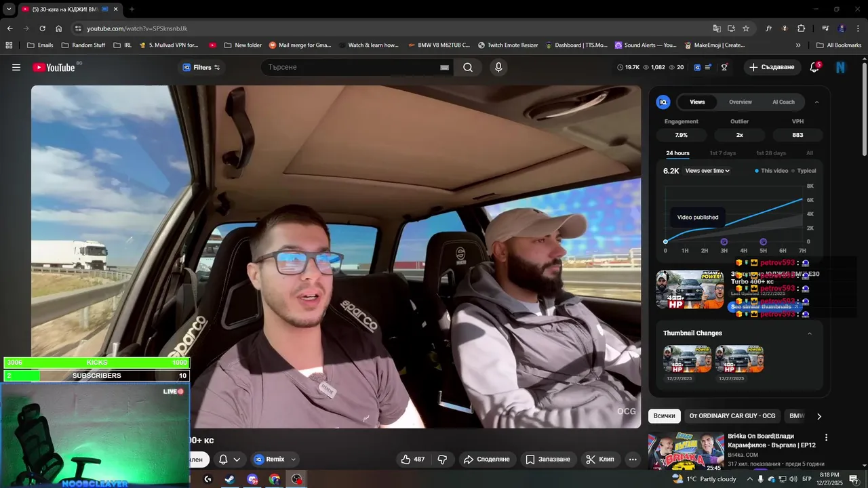The width and height of the screenshot is (868, 488).
Task: Open the second Thumbnail Changes thumbnail
Action: click(739, 359)
